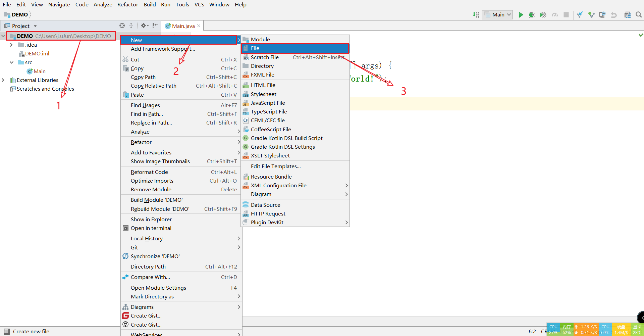The height and width of the screenshot is (336, 644).
Task: Expand the .idea folder
Action: [11, 45]
